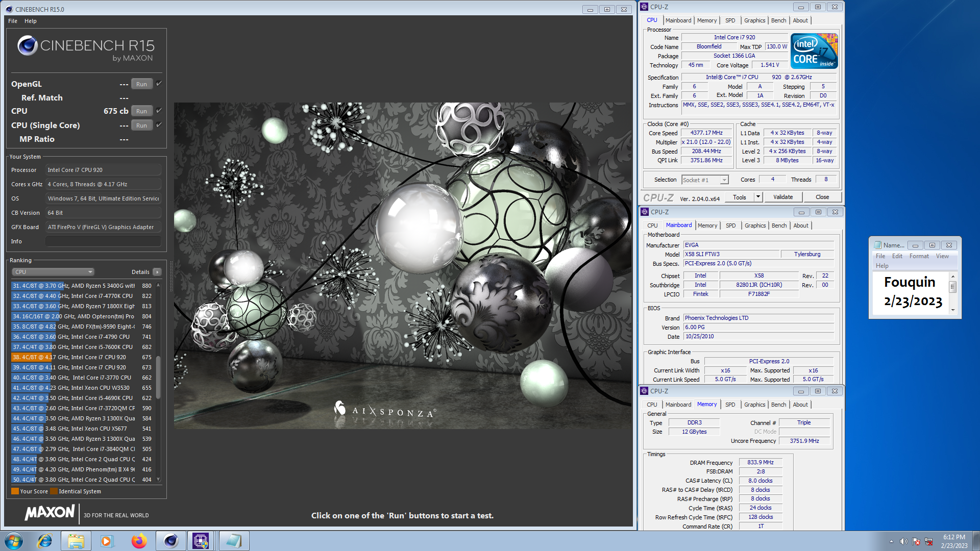This screenshot has width=980, height=551.
Task: Open the Notepad Edit menu
Action: 897,256
